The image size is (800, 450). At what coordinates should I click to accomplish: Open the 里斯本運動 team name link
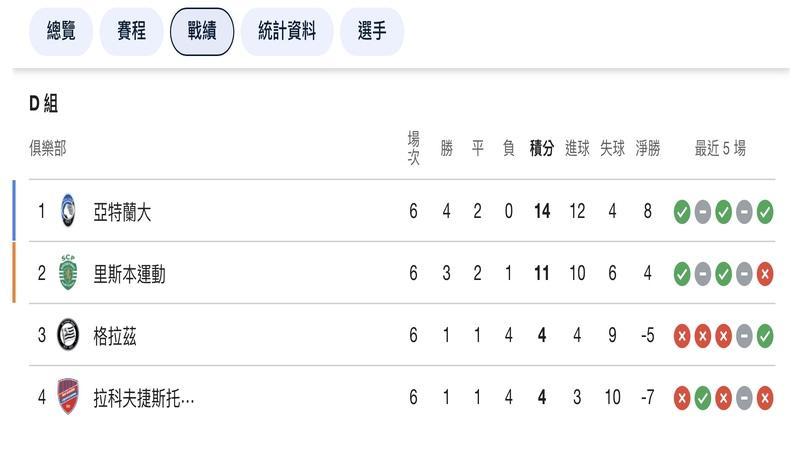[x=129, y=274]
